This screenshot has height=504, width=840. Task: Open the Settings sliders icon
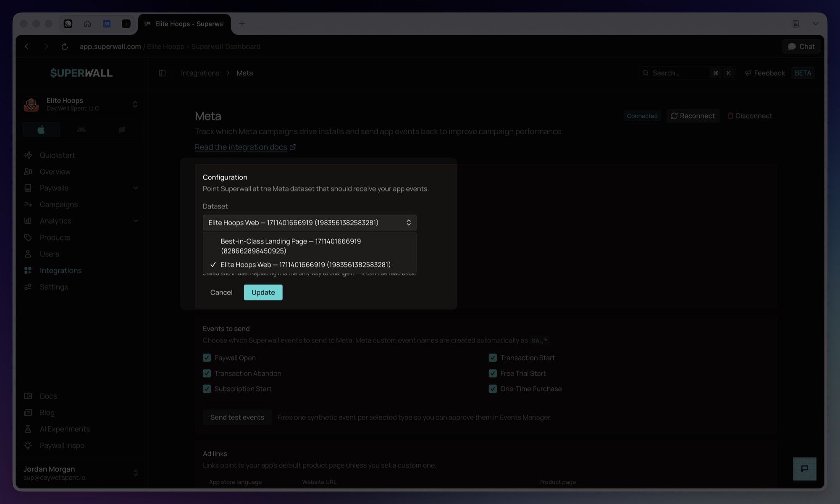point(28,287)
